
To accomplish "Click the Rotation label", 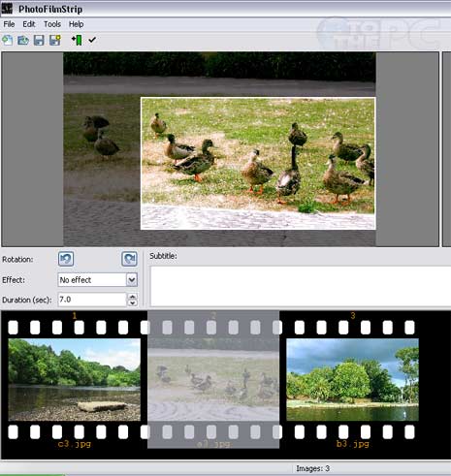I will tap(17, 259).
